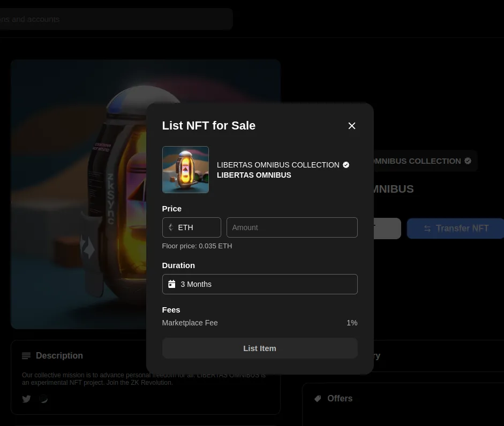Click the Ethereum logo in currency selector
504x426 pixels.
[171, 227]
